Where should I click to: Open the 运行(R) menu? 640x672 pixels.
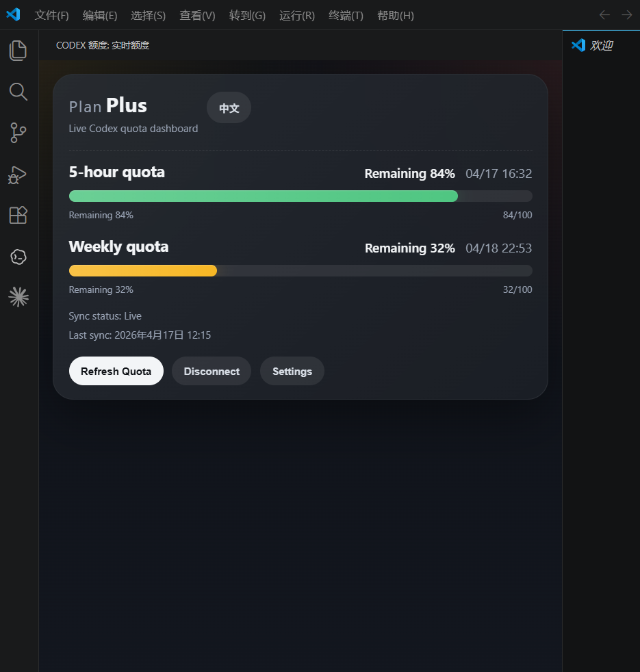click(x=297, y=16)
